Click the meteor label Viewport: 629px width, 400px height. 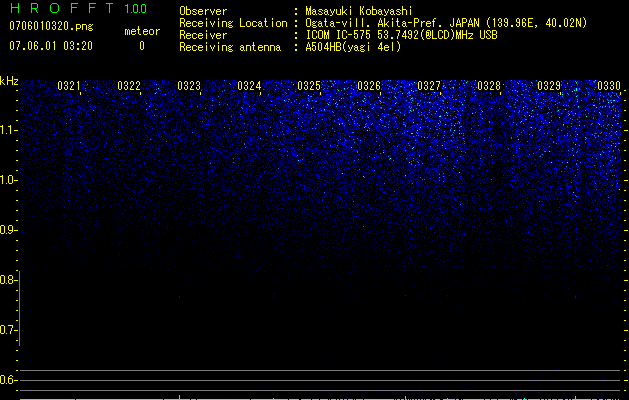[x=142, y=31]
